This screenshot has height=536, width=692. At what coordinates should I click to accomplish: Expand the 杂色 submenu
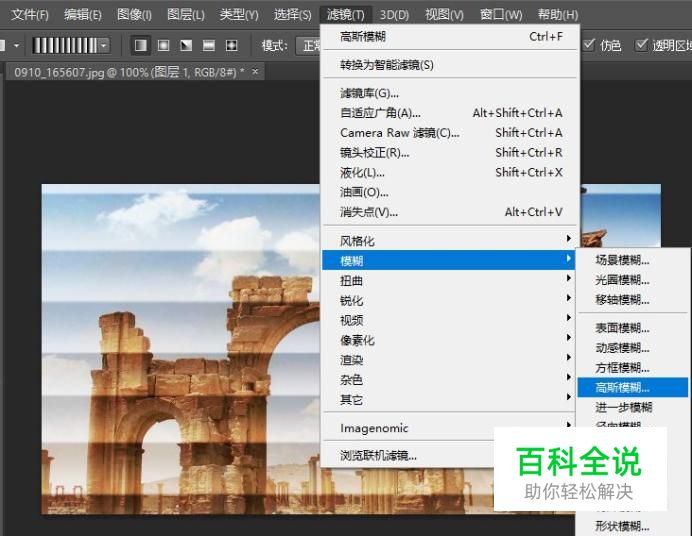448,379
